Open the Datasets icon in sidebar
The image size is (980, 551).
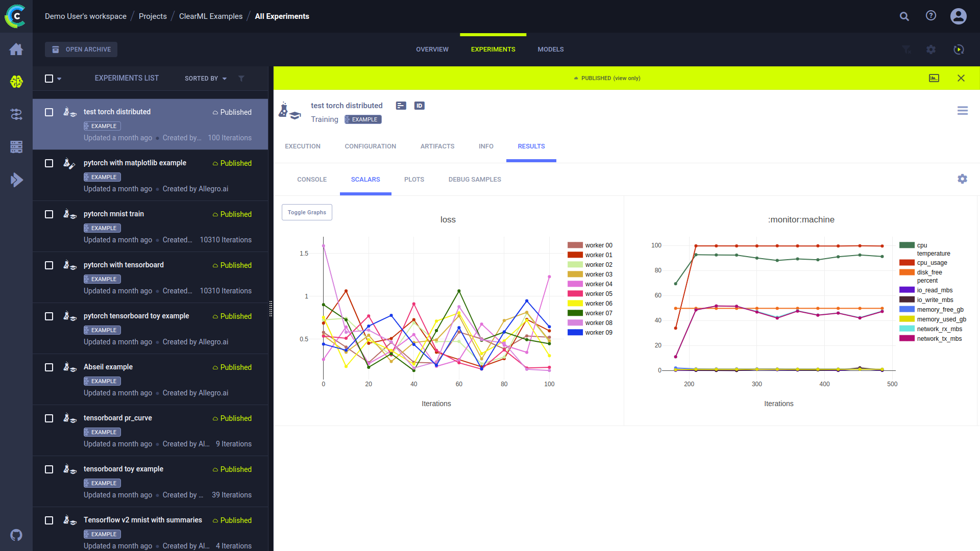(16, 147)
